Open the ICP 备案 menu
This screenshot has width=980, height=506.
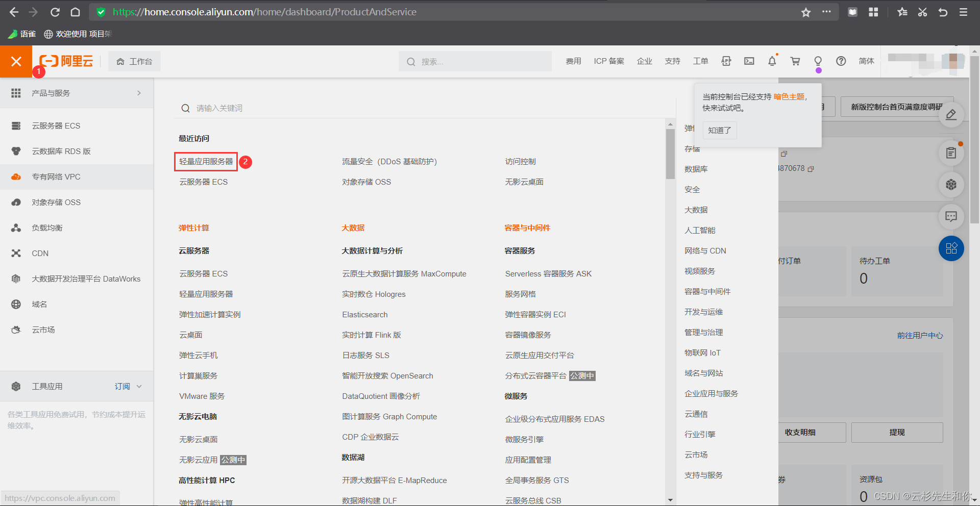tap(609, 61)
